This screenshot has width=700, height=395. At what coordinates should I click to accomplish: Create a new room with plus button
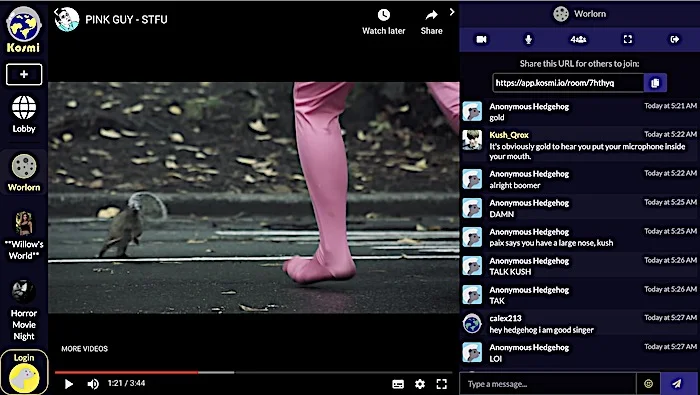click(x=24, y=74)
